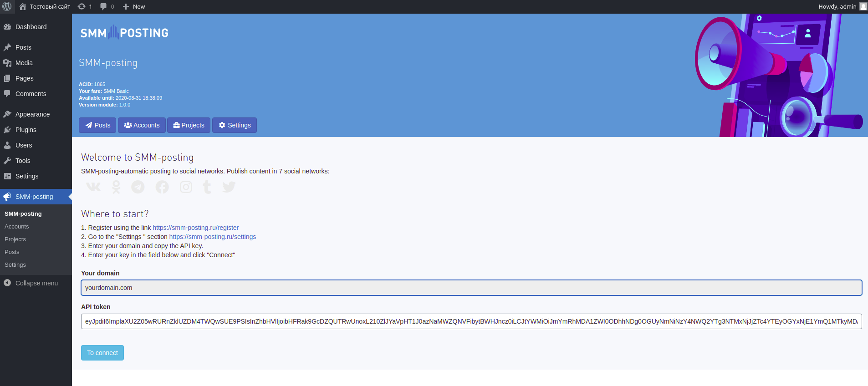Click the Available until date text

[x=121, y=98]
